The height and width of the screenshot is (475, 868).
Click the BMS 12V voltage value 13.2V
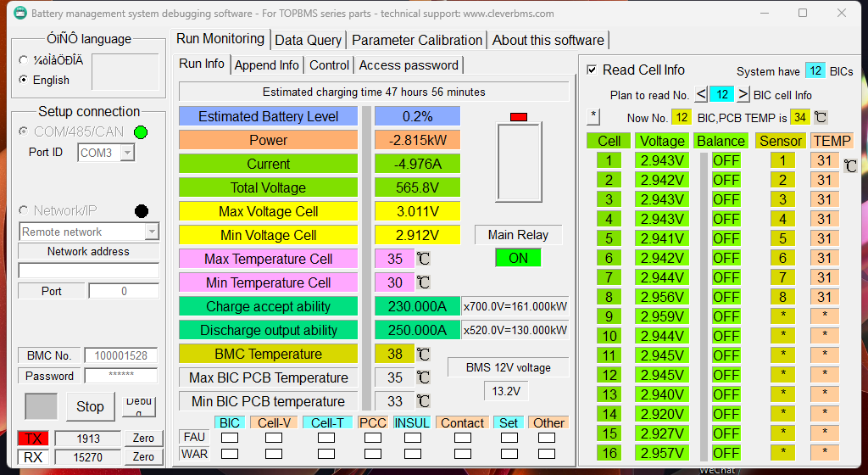pos(506,391)
